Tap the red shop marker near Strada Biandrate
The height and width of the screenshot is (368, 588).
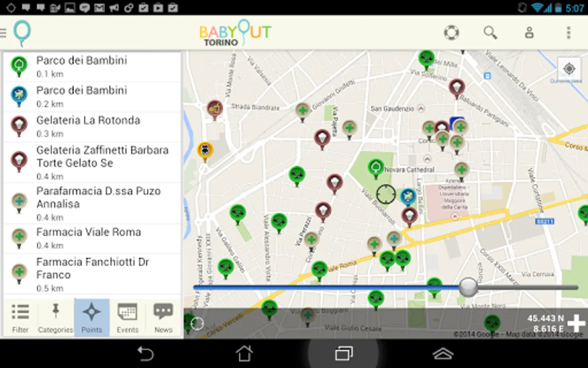(215, 110)
